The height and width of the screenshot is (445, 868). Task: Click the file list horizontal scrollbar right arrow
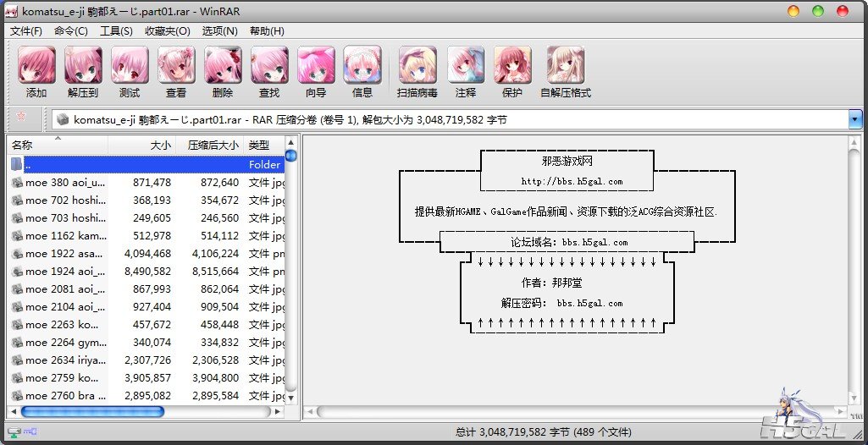278,412
